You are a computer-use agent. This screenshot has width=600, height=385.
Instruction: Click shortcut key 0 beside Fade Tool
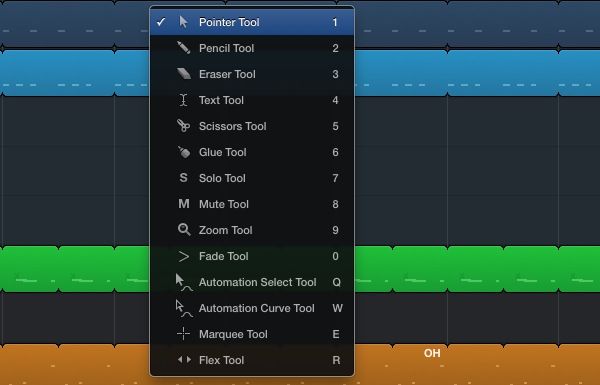pyautogui.click(x=336, y=256)
